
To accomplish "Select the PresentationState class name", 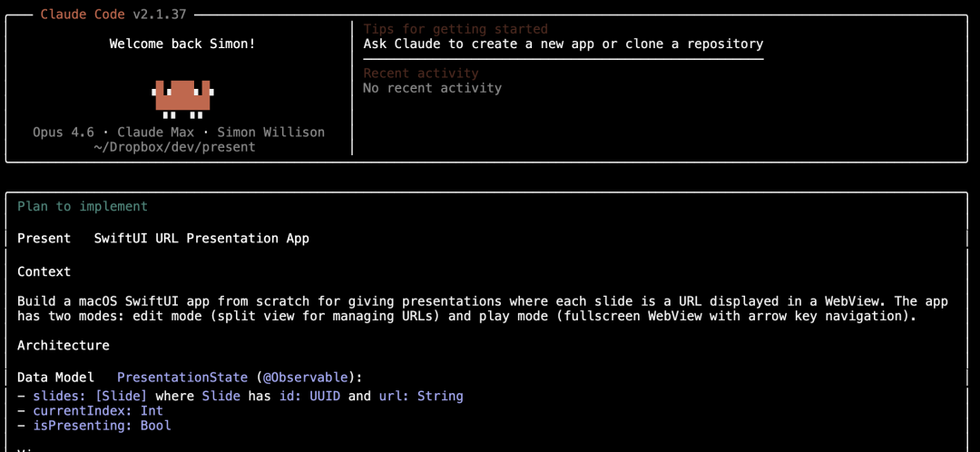I will 182,377.
